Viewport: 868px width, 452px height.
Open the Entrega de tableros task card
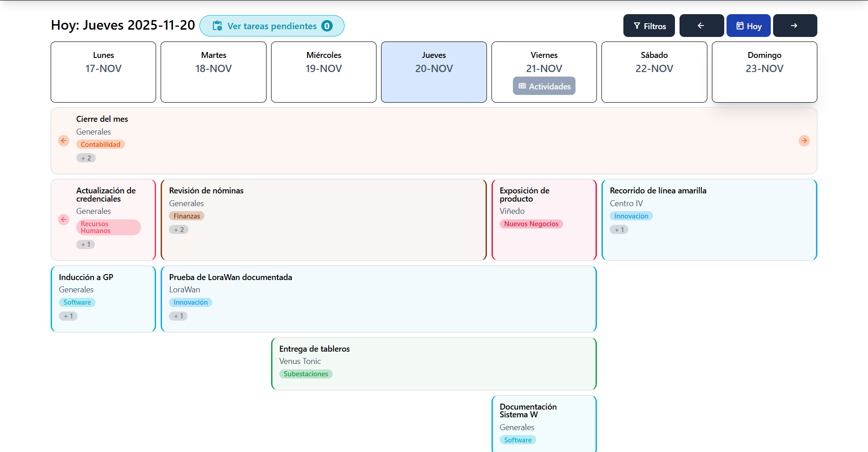[434, 364]
